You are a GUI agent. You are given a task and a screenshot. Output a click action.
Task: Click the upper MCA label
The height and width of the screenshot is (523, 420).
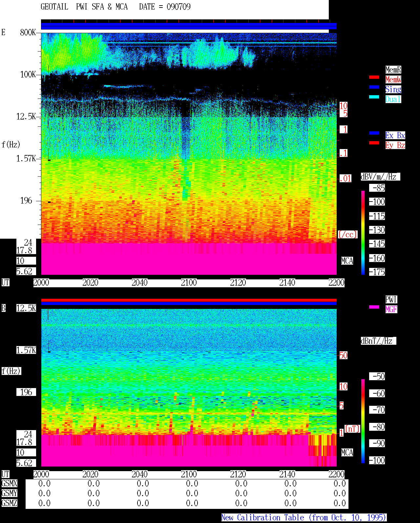click(347, 261)
